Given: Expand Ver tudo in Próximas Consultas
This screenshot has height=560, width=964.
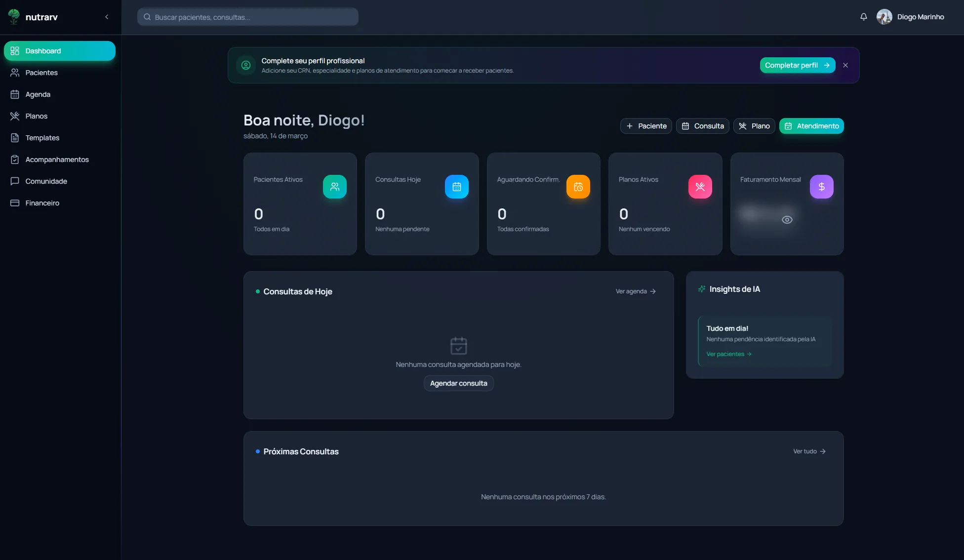Looking at the screenshot, I should click(808, 451).
